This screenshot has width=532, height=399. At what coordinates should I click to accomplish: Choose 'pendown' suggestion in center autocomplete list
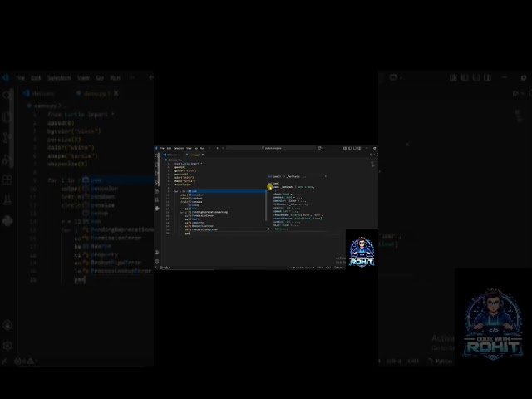[x=227, y=198]
